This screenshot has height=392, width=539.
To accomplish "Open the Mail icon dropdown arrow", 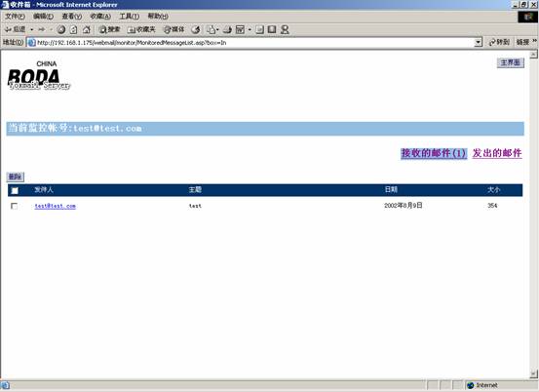I will [218, 30].
